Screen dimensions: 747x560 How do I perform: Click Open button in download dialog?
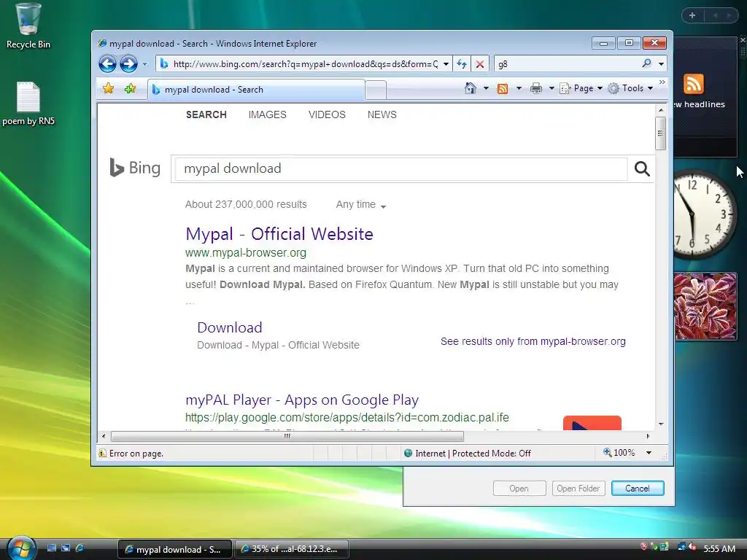click(x=519, y=488)
